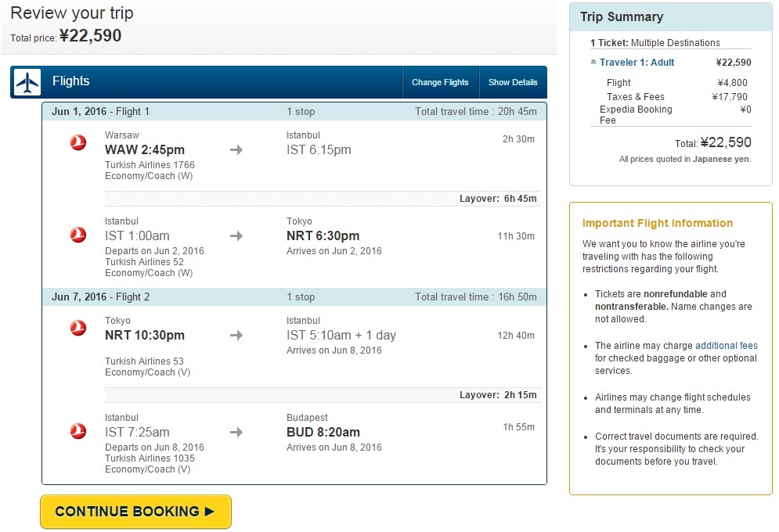Click arrow between WAW and IST
The image size is (779, 532).
coord(236,149)
